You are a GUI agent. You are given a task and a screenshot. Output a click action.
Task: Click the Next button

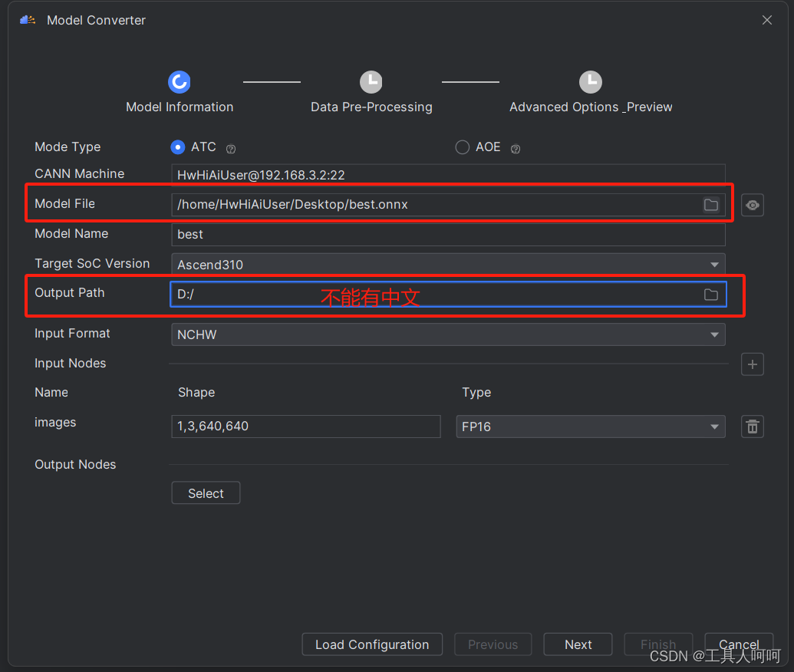tap(578, 644)
